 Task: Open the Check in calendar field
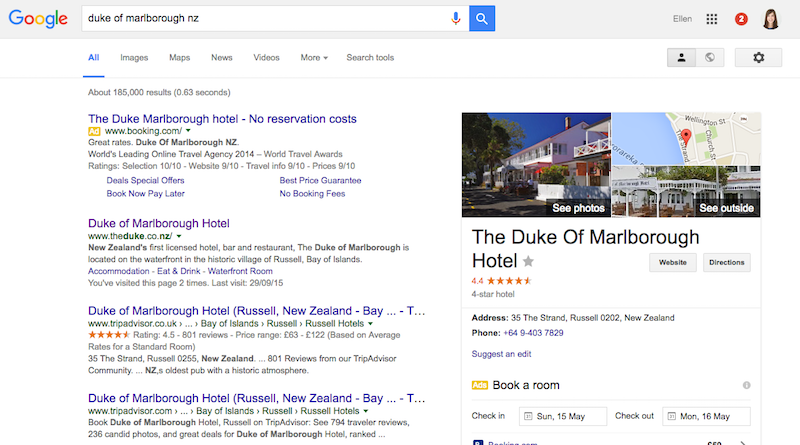563,416
